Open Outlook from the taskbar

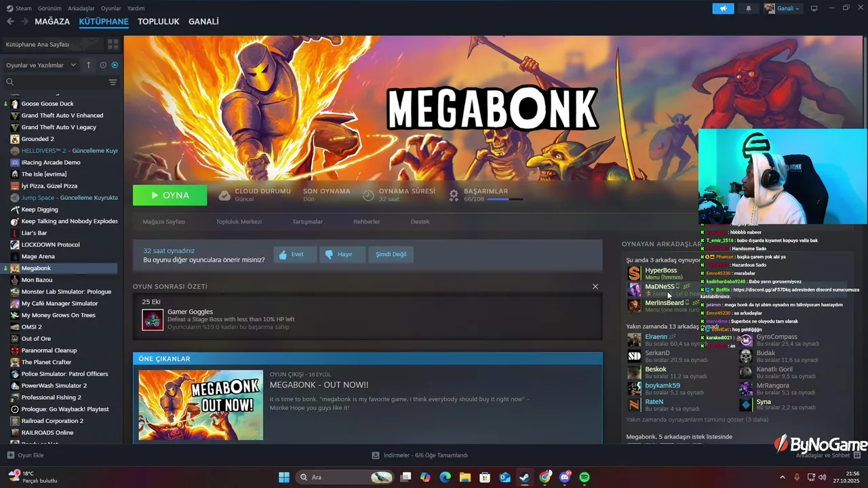505,477
